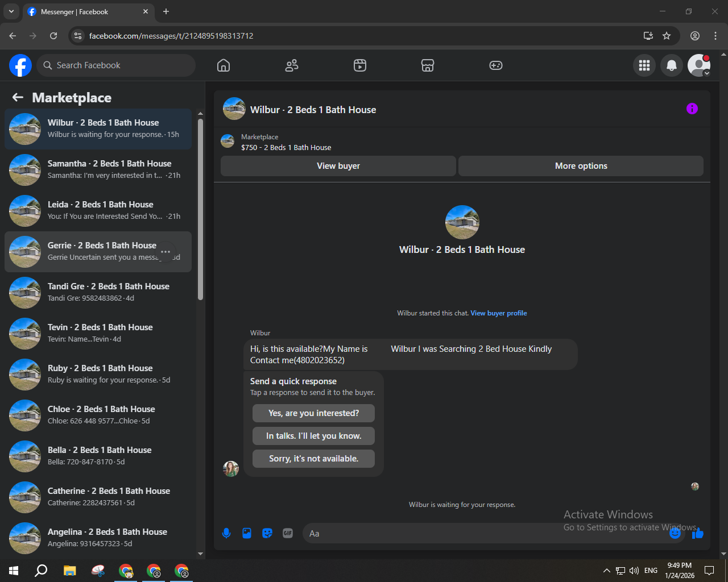Click the chat list scroll down arrow
This screenshot has height=582, width=728.
click(200, 554)
